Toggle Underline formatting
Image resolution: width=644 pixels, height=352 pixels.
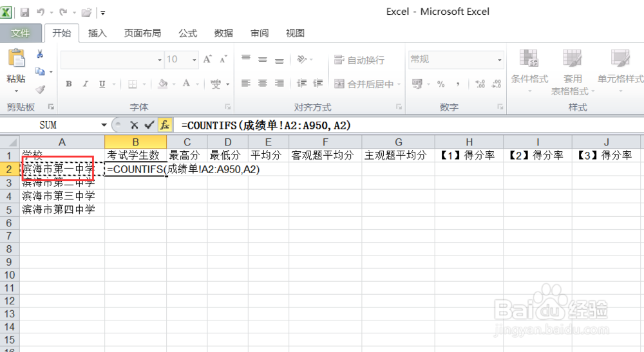pyautogui.click(x=102, y=84)
